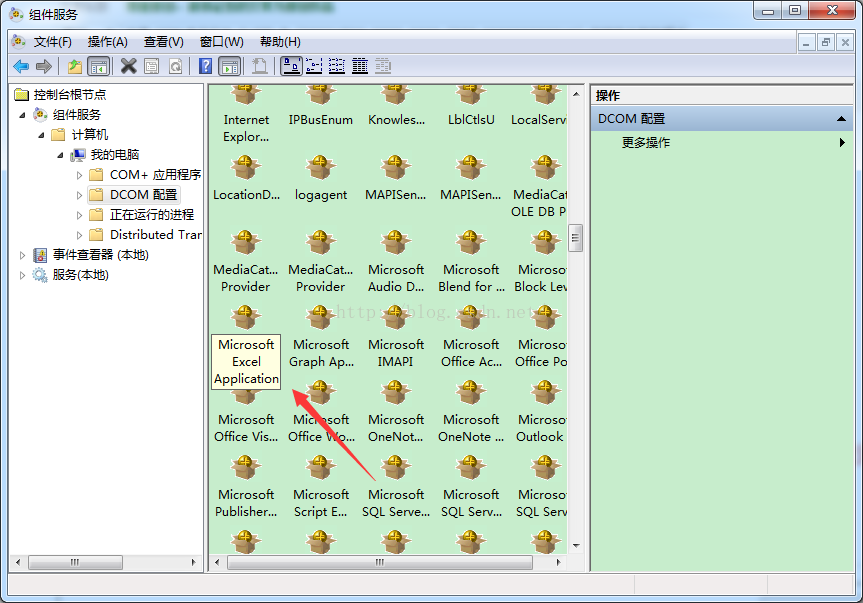Image resolution: width=863 pixels, height=603 pixels.
Task: Switch to detail view icon
Action: pos(360,67)
